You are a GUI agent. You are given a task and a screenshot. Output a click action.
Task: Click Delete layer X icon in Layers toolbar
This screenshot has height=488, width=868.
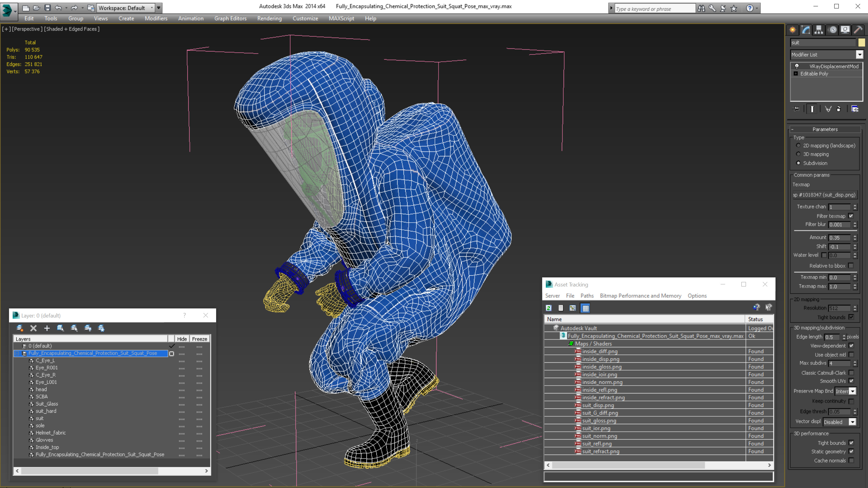(33, 328)
